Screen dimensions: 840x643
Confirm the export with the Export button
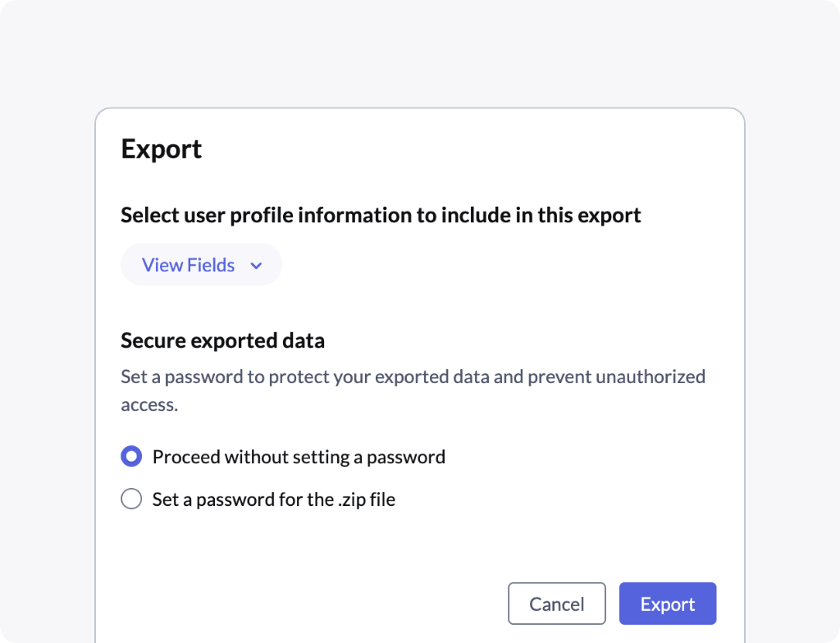(x=667, y=604)
